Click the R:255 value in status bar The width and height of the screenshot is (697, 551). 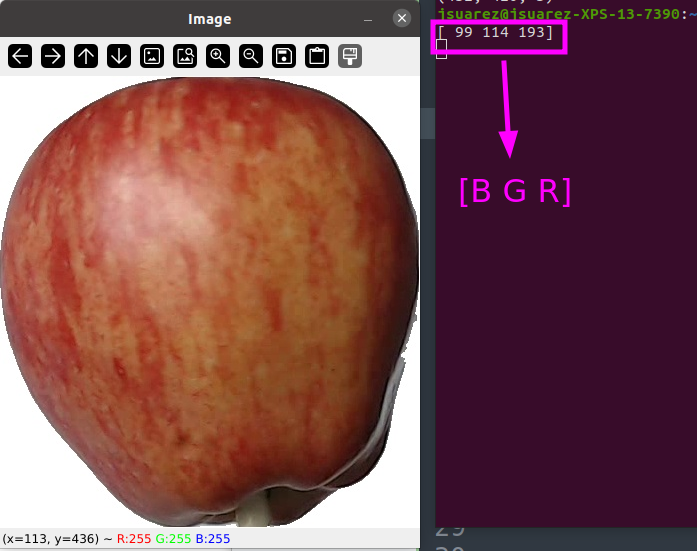(134, 539)
